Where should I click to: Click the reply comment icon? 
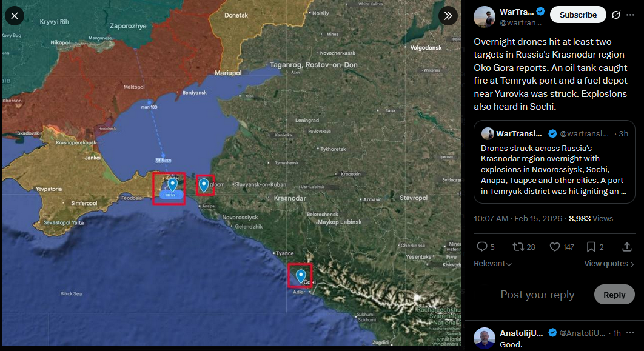[x=481, y=246]
